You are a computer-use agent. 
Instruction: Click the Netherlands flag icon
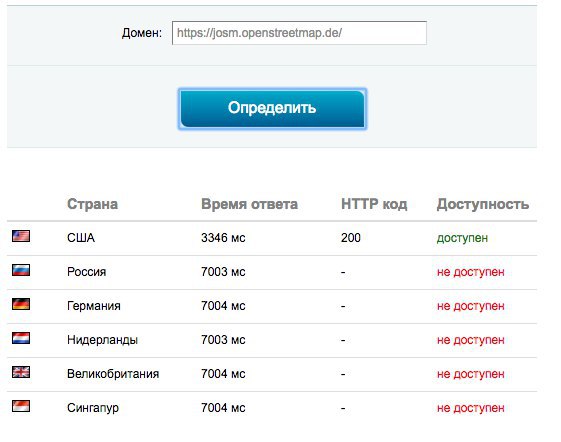coord(21,338)
